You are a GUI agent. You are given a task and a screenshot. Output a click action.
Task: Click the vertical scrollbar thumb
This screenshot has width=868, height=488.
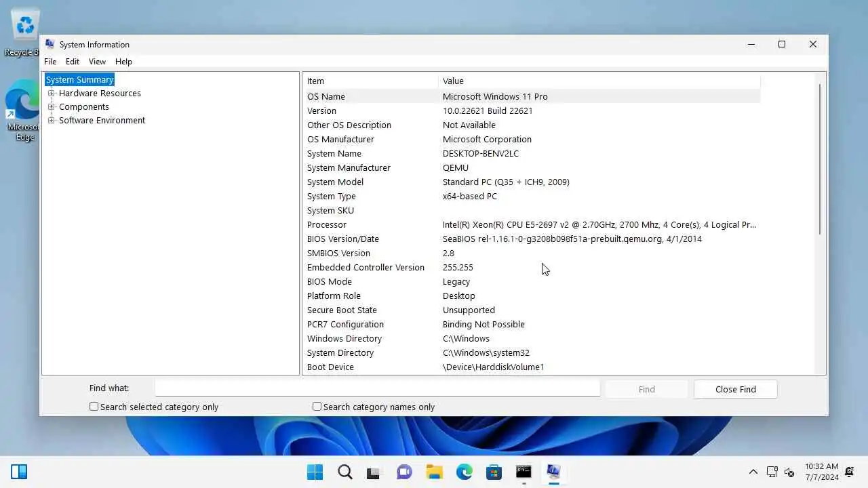tap(820, 159)
